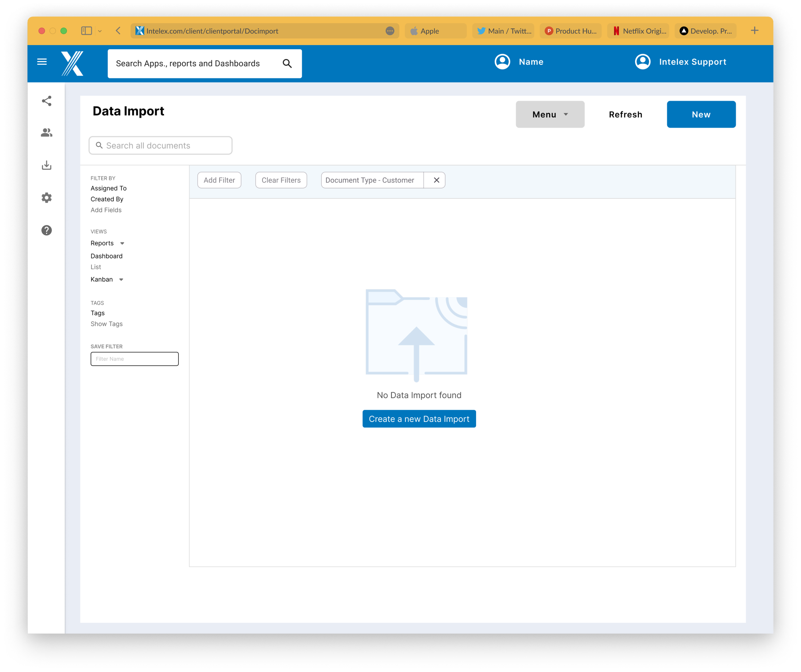Click the search magnifier icon
801x672 pixels.
[x=288, y=63]
